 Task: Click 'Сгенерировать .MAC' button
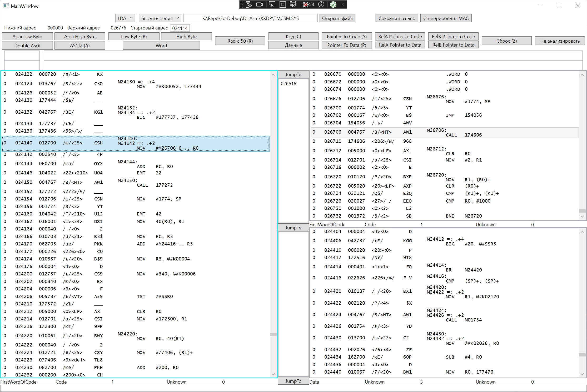coord(446,18)
